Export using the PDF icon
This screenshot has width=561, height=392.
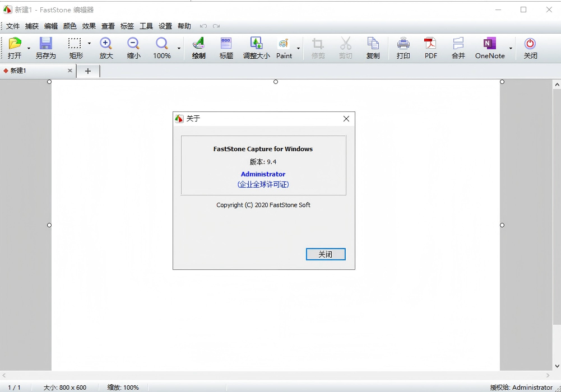tap(430, 44)
